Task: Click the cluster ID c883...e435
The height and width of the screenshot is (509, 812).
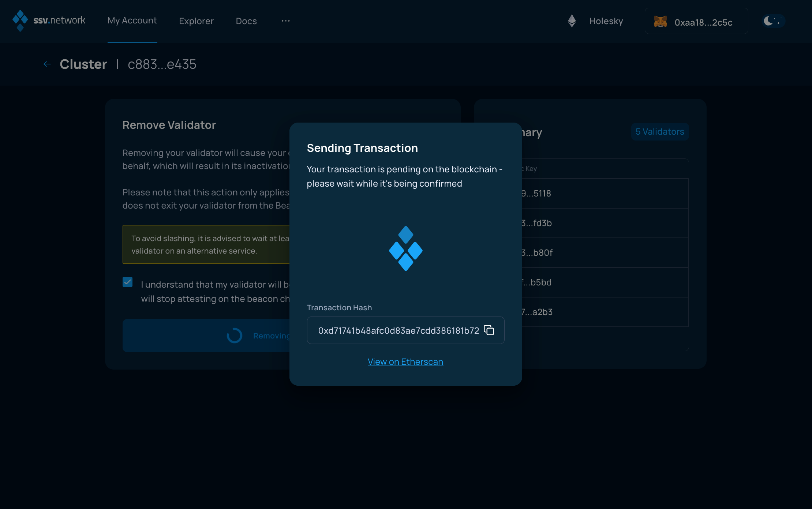Action: pyautogui.click(x=162, y=64)
